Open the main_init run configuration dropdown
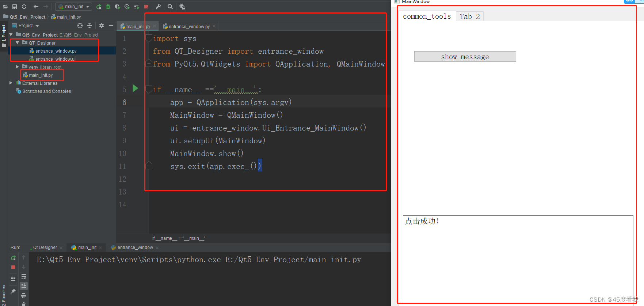 click(74, 7)
